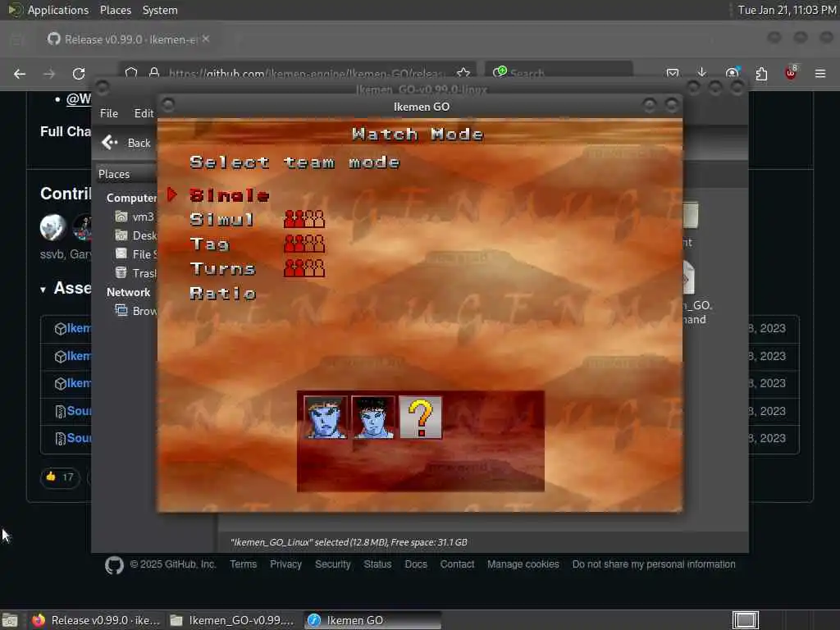Open GitHub Terms footer link
The height and width of the screenshot is (630, 840).
click(x=243, y=564)
